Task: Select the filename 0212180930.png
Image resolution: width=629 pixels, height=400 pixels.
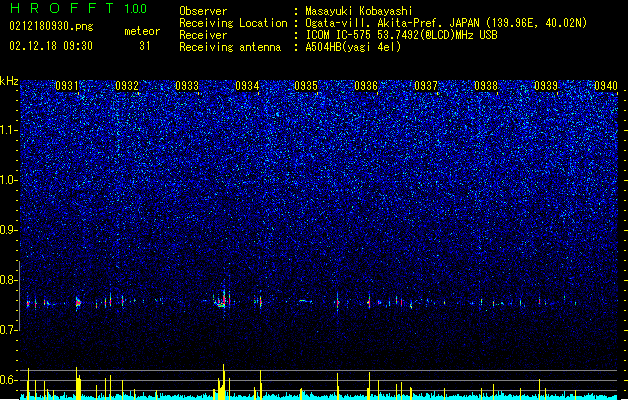Action: 51,26
